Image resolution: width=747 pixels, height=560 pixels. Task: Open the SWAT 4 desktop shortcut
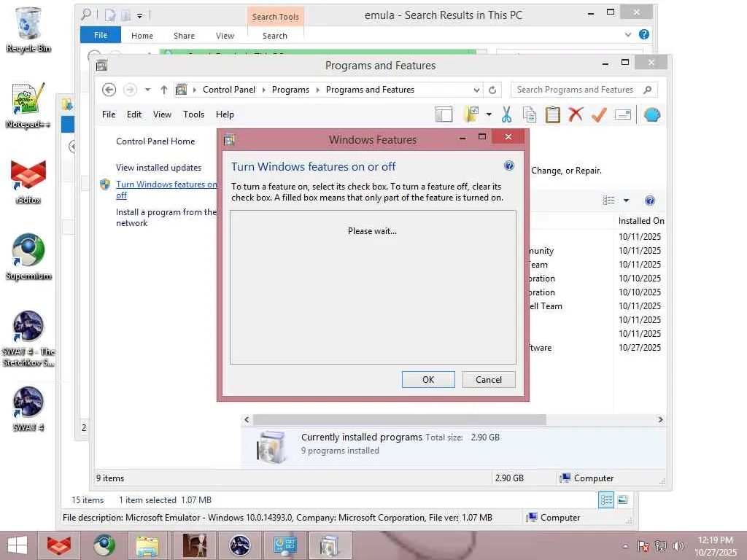tap(28, 409)
